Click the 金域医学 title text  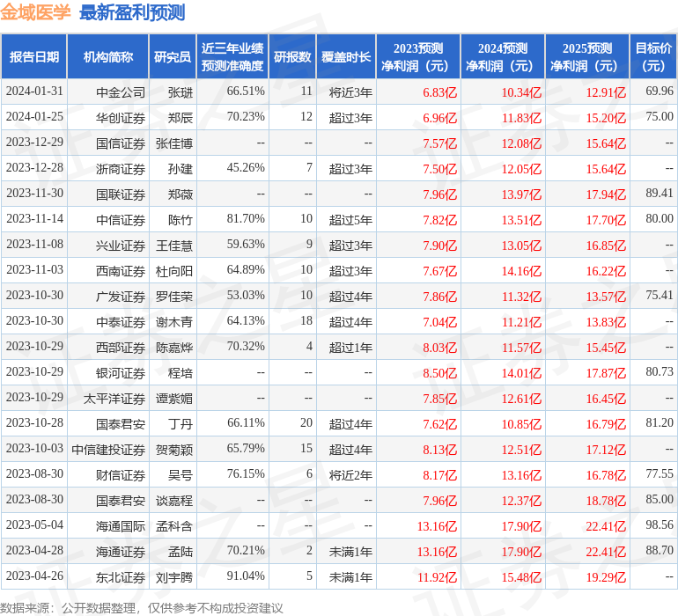35,12
